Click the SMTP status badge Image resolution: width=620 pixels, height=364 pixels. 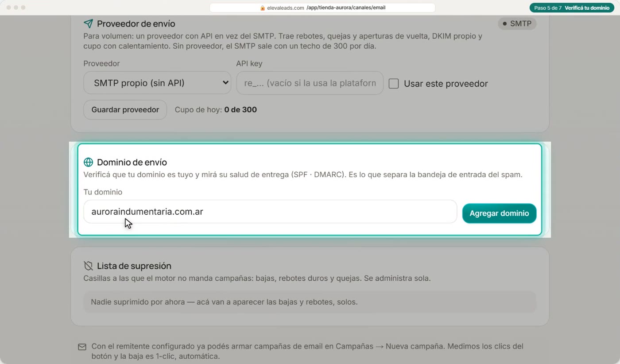tap(517, 23)
